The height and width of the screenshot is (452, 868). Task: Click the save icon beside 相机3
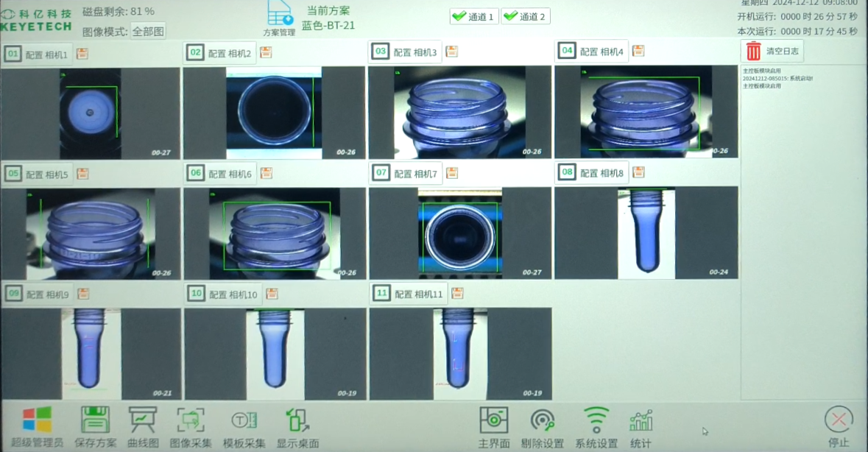tap(452, 52)
